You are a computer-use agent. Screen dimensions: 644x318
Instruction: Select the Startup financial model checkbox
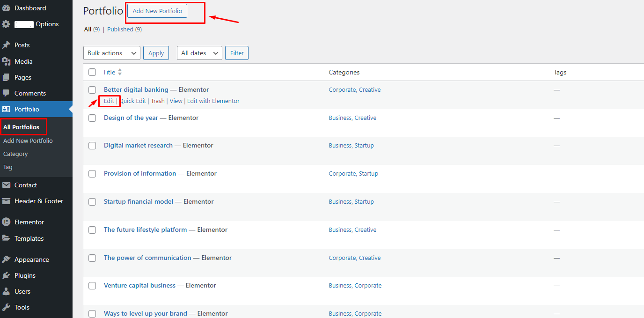pos(92,202)
